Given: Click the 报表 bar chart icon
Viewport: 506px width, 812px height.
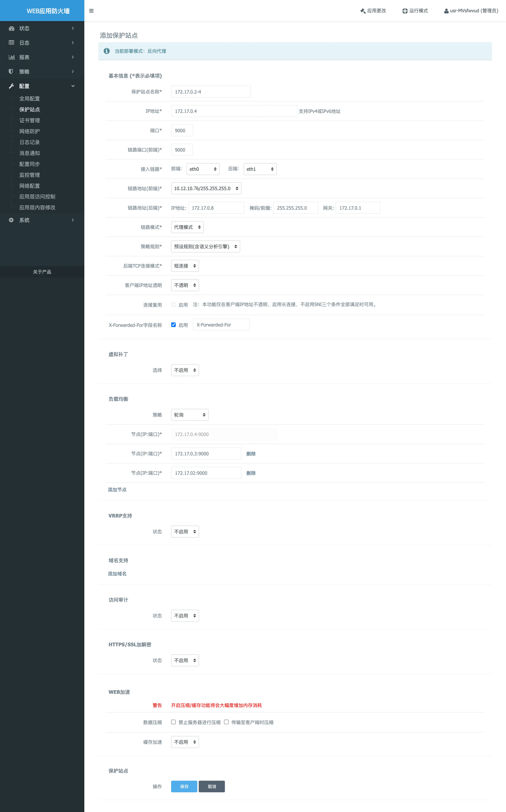Looking at the screenshot, I should (x=11, y=57).
